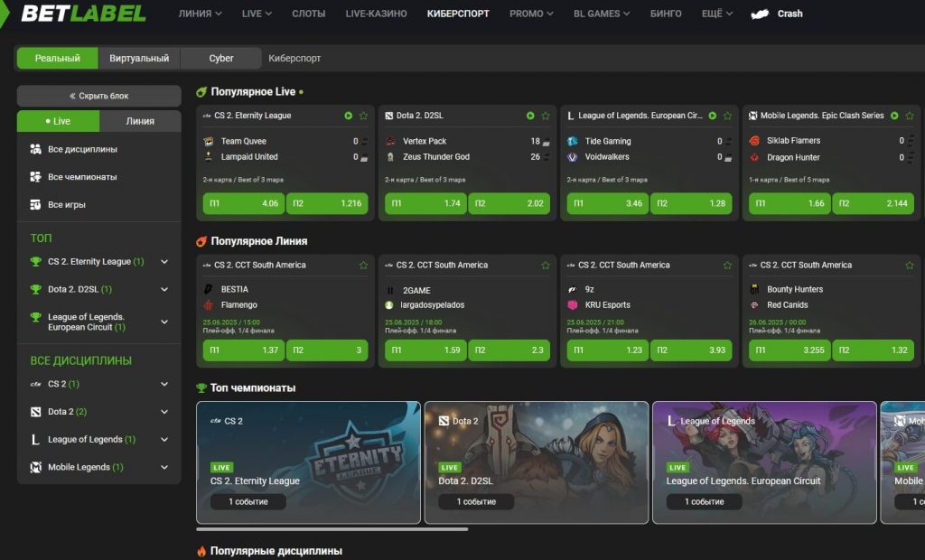Go to СЛОТЫ section
The height and width of the screenshot is (560, 925).
pos(309,14)
